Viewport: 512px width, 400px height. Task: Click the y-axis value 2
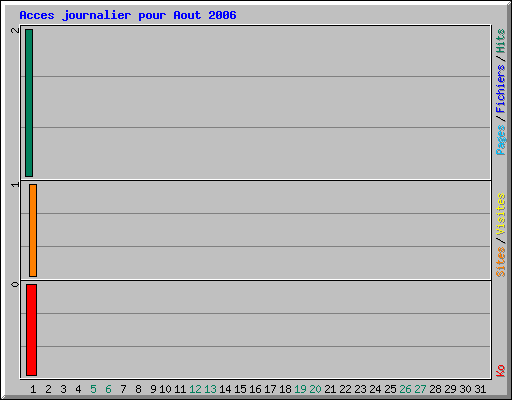tap(15, 30)
